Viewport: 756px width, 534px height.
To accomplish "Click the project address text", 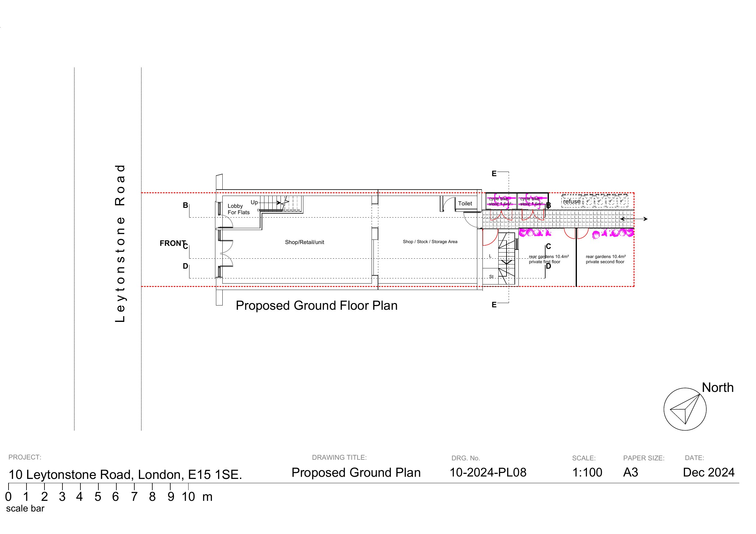I will pyautogui.click(x=125, y=474).
